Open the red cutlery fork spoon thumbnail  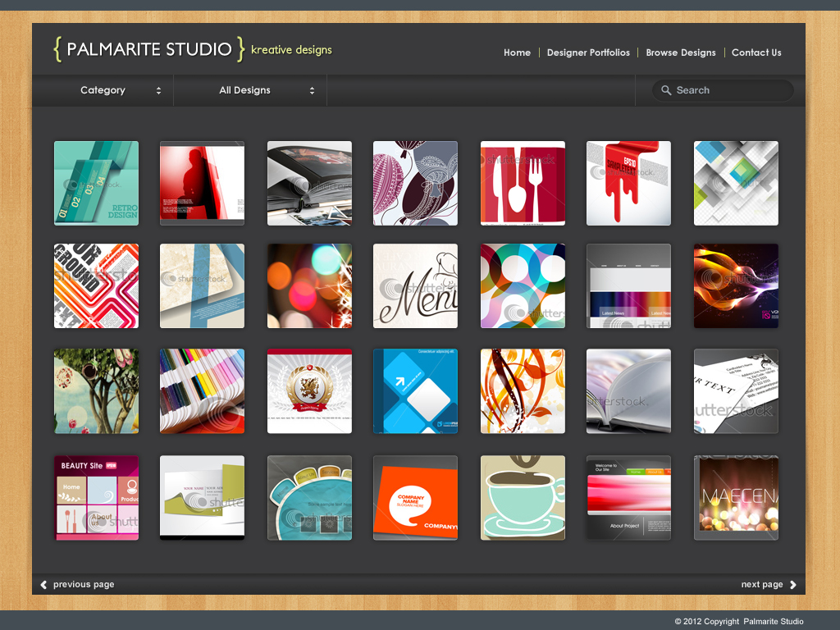pyautogui.click(x=523, y=183)
